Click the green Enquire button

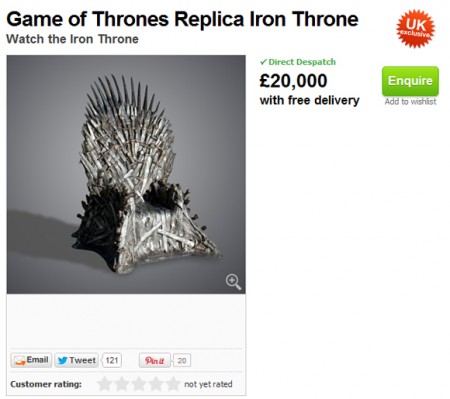[x=410, y=81]
